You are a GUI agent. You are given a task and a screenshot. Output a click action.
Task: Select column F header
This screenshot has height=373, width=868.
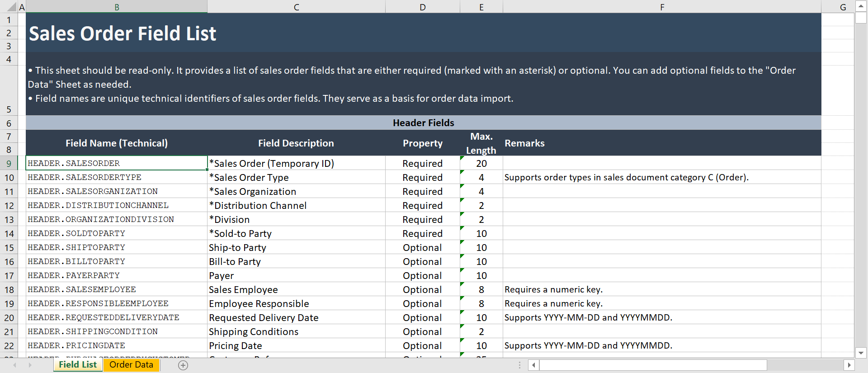coord(662,7)
